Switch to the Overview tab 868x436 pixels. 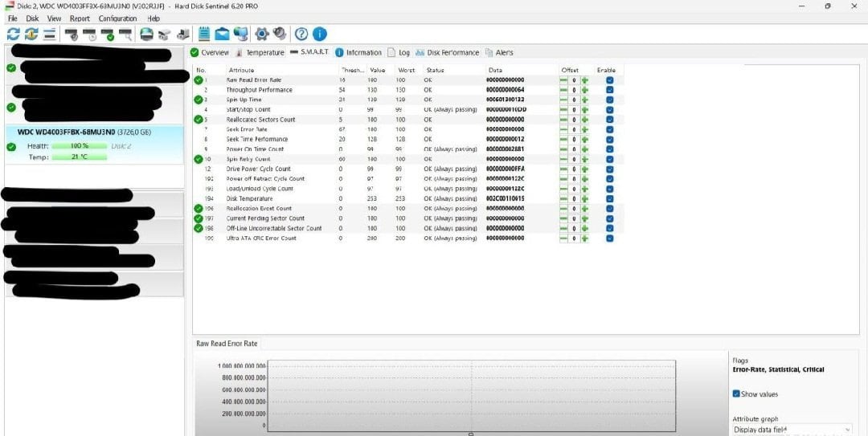[x=209, y=52]
